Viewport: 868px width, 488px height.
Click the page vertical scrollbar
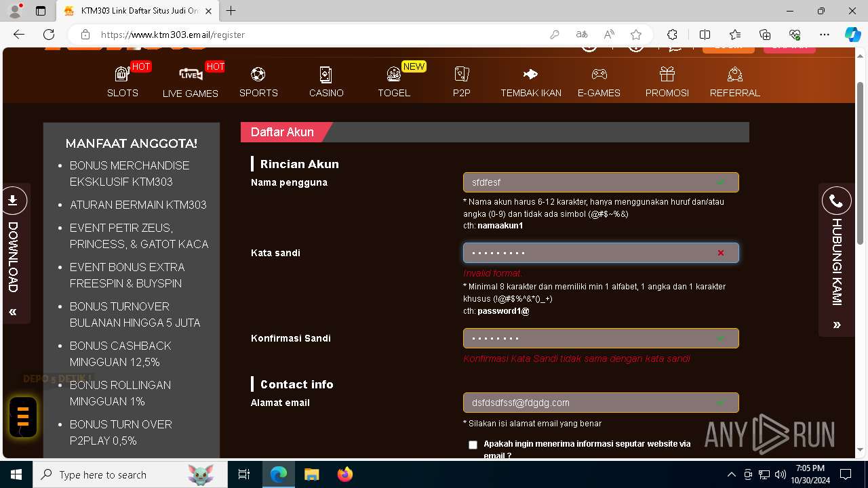861,163
